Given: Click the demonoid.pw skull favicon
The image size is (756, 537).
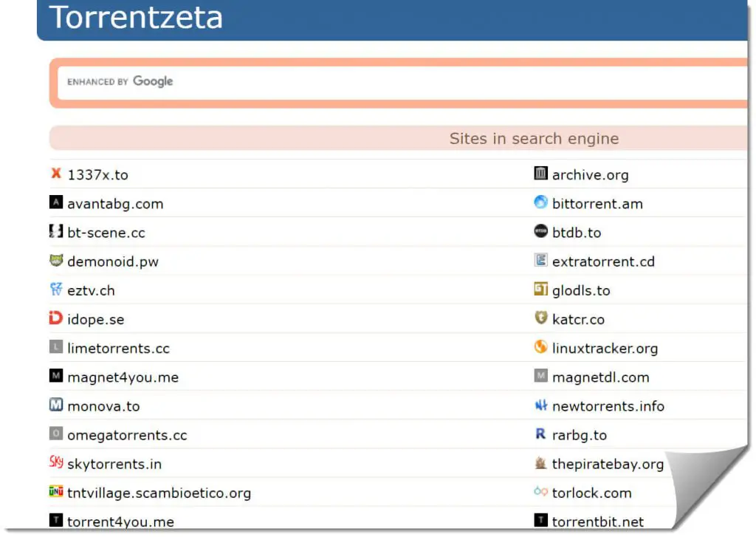Looking at the screenshot, I should (x=56, y=261).
